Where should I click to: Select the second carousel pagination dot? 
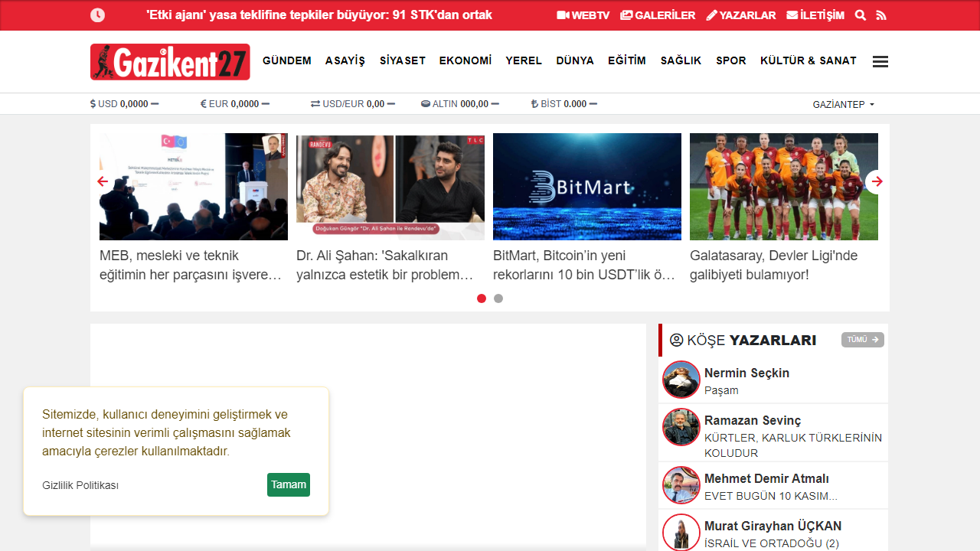pyautogui.click(x=498, y=298)
